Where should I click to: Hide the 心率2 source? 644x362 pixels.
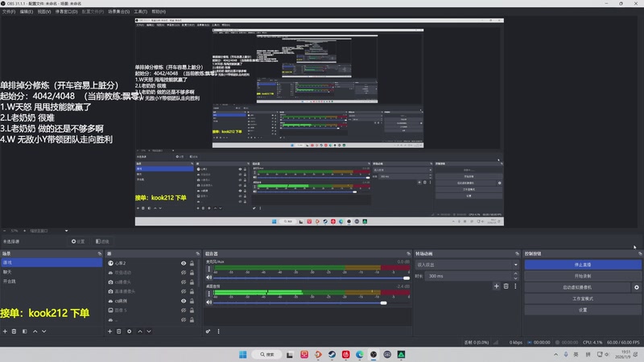[184, 263]
